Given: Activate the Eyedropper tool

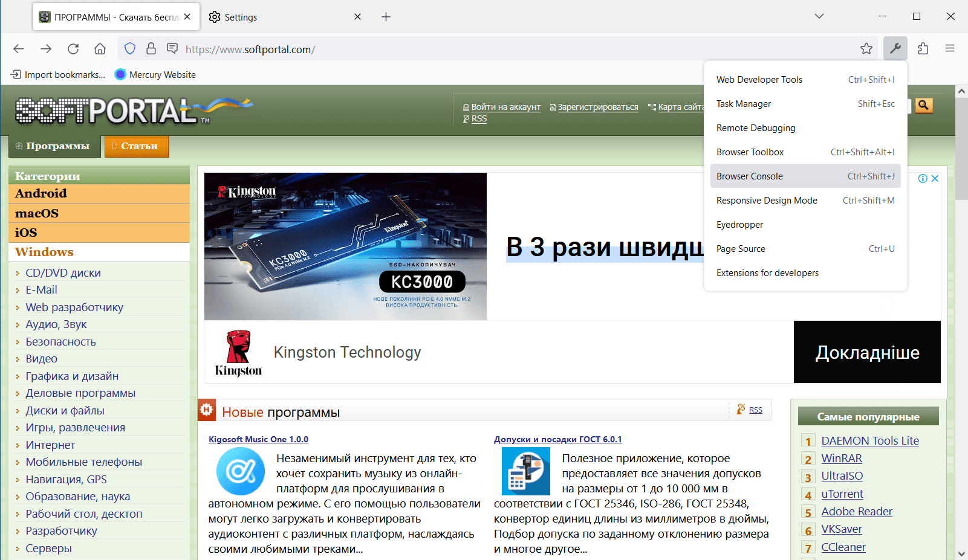Looking at the screenshot, I should (805, 225).
